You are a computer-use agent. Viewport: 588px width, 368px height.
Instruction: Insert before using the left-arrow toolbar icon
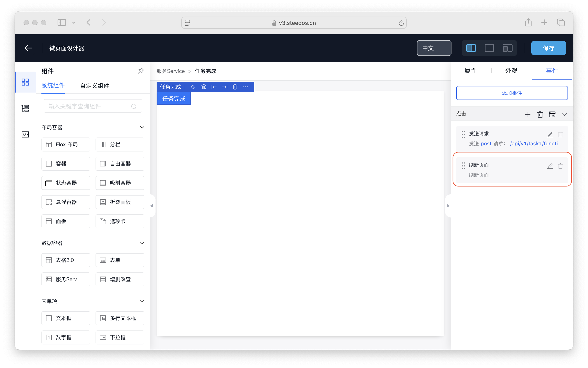(x=214, y=87)
